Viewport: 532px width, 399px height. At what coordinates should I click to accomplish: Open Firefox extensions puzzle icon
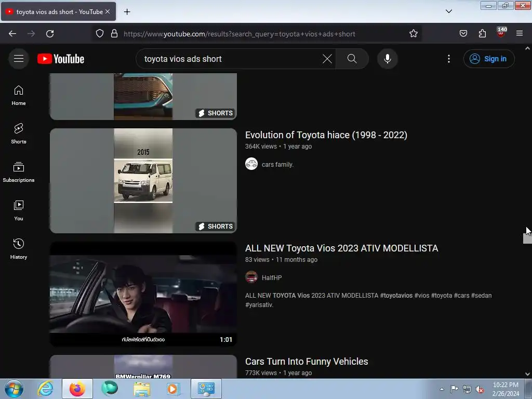482,34
